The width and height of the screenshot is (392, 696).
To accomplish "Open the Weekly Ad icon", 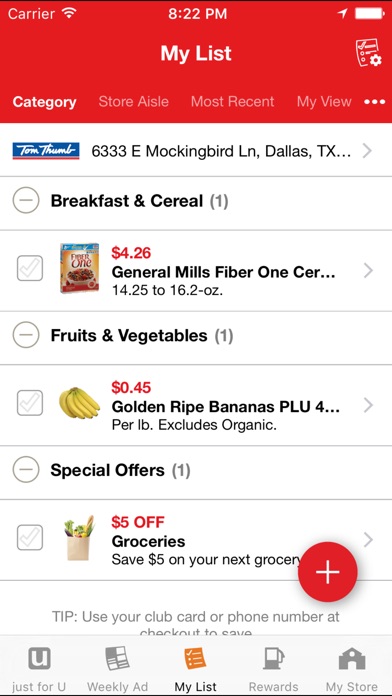I will [x=118, y=658].
